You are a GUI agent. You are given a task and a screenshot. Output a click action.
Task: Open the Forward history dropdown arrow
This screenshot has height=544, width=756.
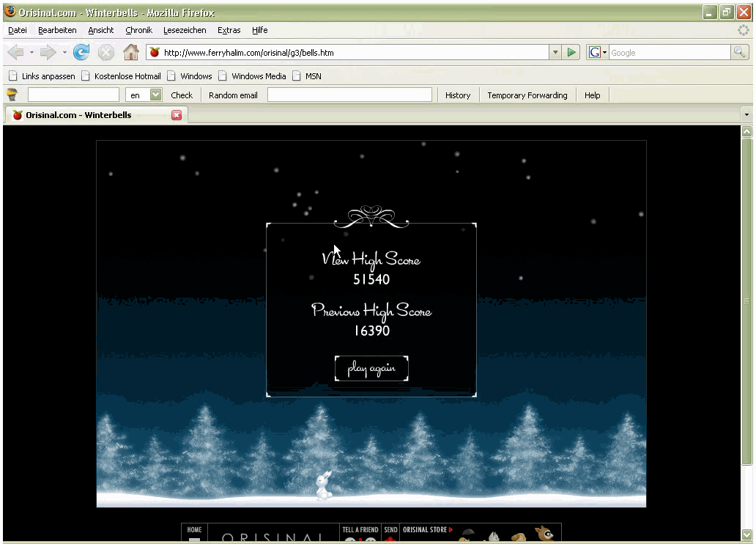pos(64,52)
